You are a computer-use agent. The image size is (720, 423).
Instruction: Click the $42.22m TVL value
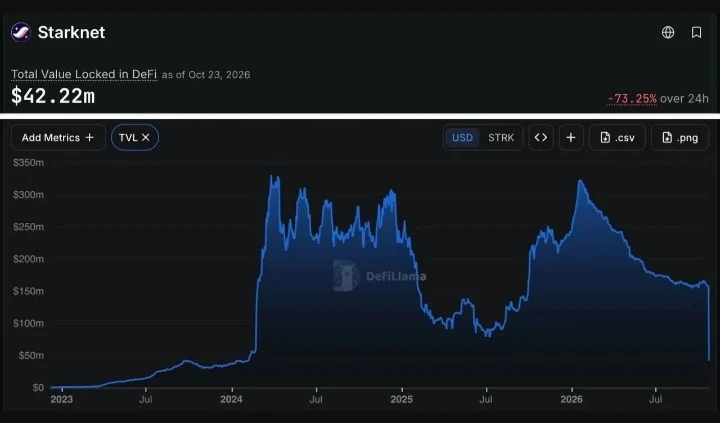coord(53,96)
